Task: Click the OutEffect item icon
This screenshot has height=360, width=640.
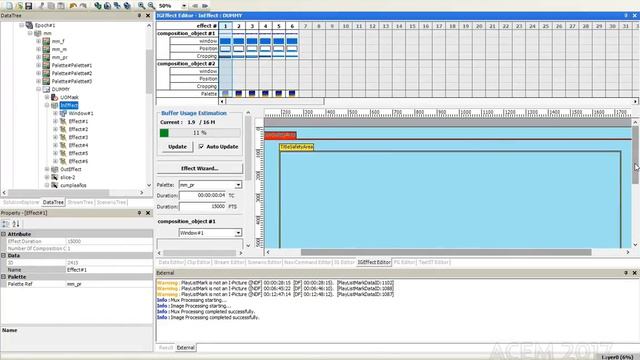Action: tap(55, 169)
